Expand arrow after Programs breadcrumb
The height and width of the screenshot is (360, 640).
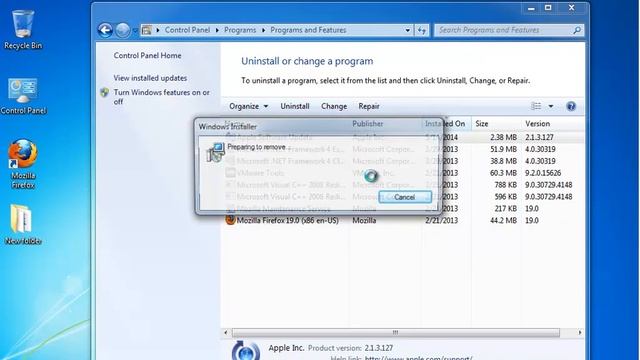pyautogui.click(x=263, y=30)
